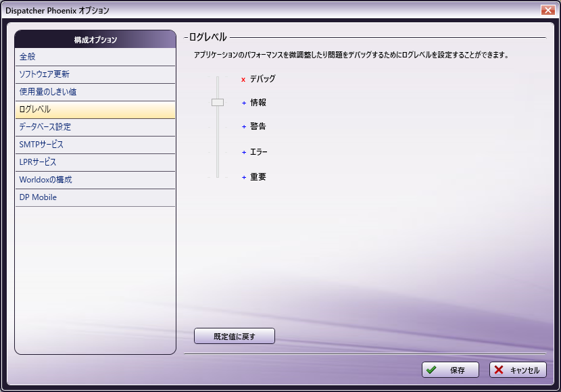561x392 pixels.
Task: Click the デバッグ level label
Action: tap(263, 78)
